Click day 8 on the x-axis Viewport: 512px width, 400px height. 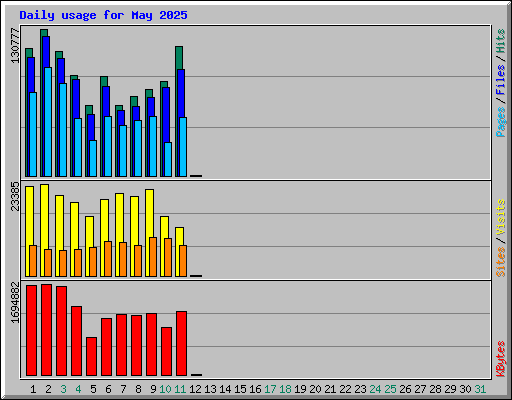pos(138,389)
